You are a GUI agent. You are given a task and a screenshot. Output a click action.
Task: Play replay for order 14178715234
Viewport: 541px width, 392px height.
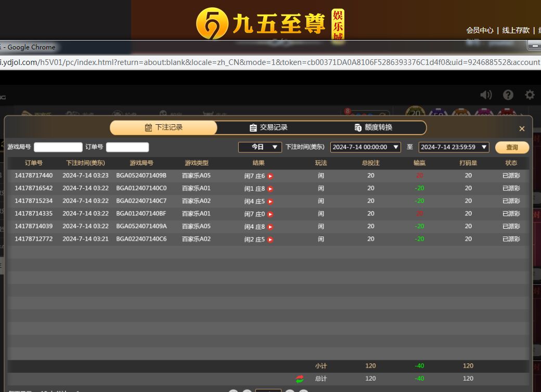click(x=270, y=202)
